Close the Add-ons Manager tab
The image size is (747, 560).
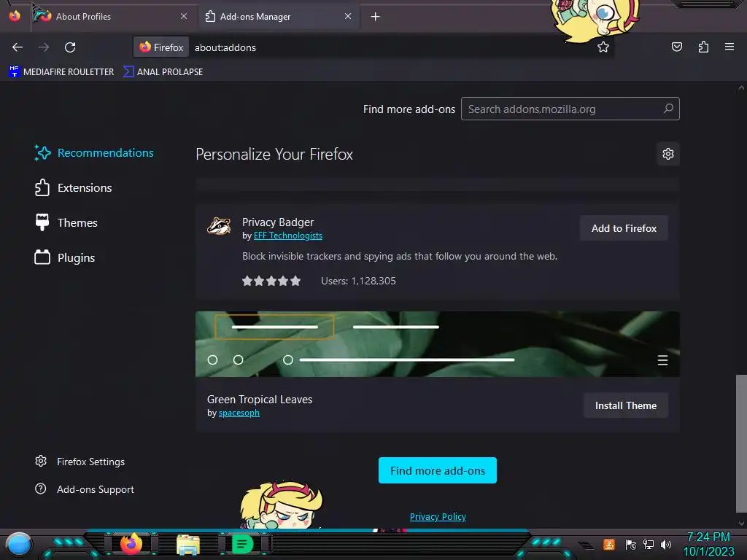tap(348, 16)
